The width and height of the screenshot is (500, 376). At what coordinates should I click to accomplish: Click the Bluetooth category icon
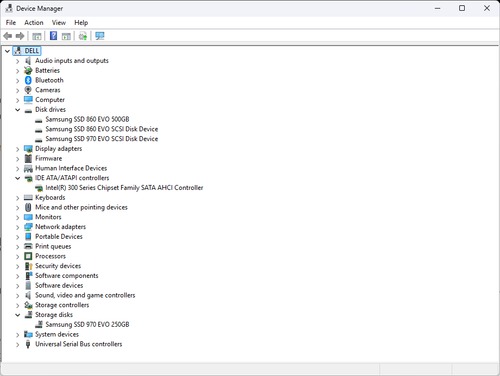(28, 80)
